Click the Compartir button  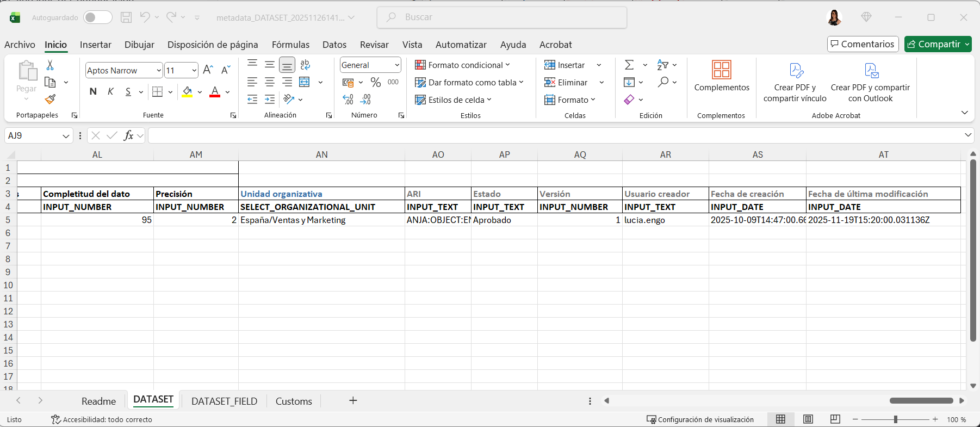(934, 44)
